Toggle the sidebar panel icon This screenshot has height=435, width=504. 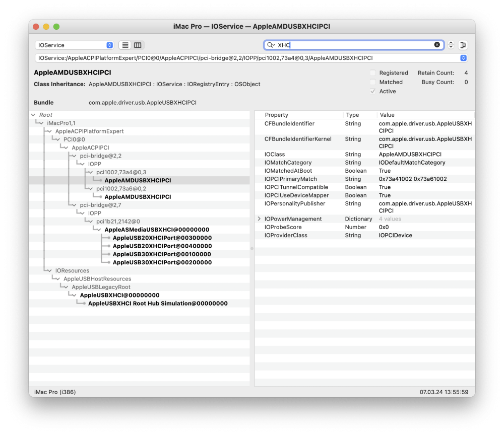463,45
